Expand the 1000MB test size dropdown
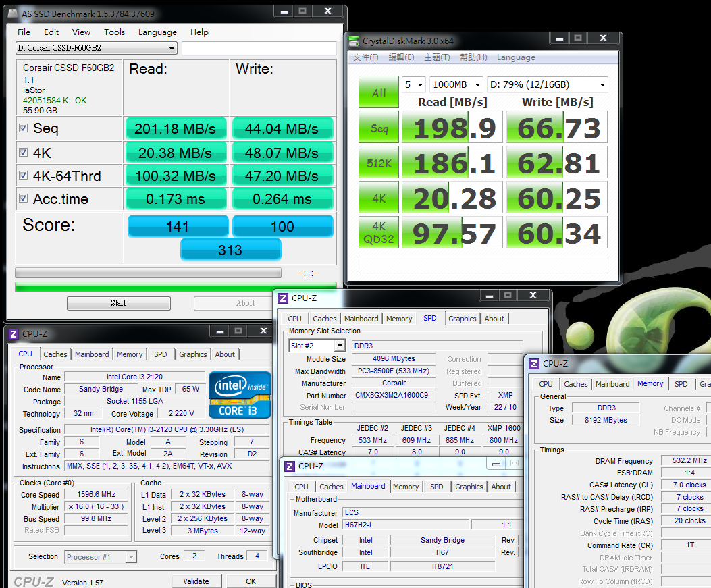 coord(456,84)
